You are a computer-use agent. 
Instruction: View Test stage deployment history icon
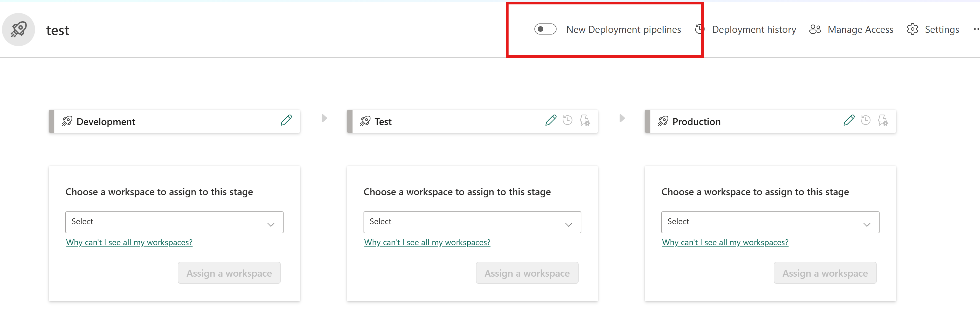pyautogui.click(x=567, y=120)
